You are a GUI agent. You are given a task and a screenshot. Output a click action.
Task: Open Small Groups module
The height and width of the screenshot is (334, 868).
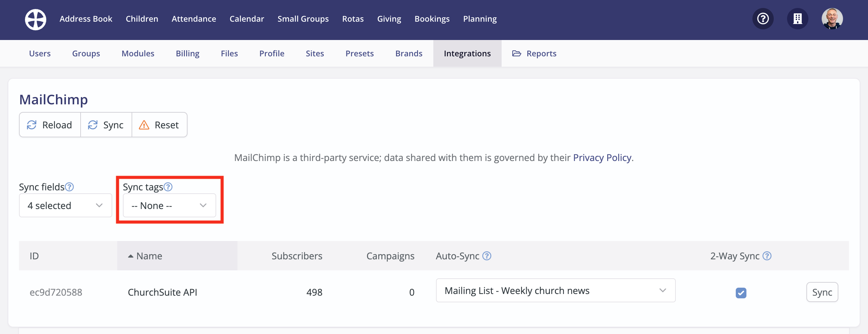click(303, 19)
